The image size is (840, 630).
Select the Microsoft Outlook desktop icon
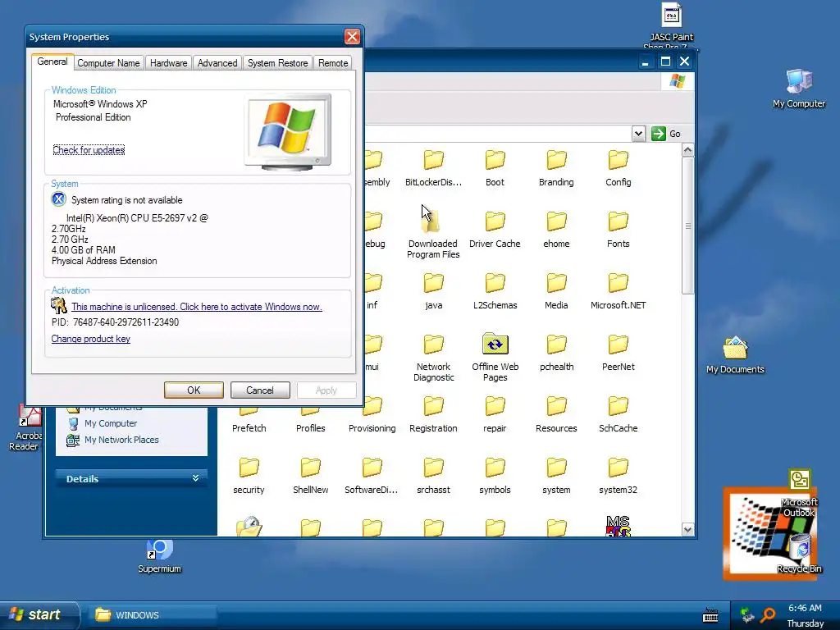pos(799,493)
